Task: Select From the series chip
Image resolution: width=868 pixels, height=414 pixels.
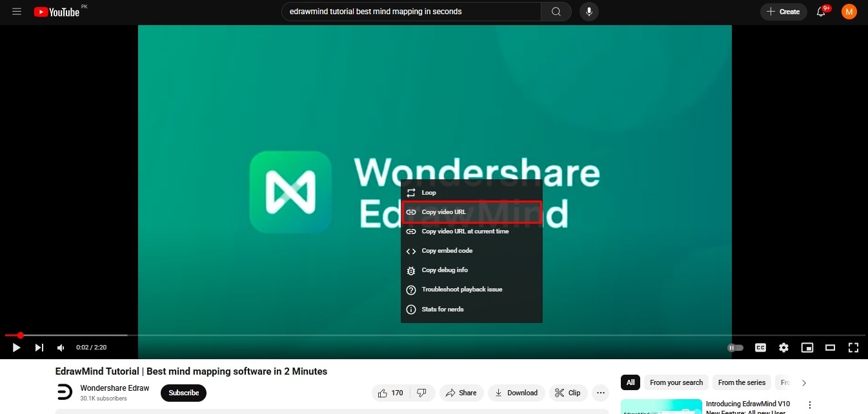Action: pyautogui.click(x=742, y=382)
